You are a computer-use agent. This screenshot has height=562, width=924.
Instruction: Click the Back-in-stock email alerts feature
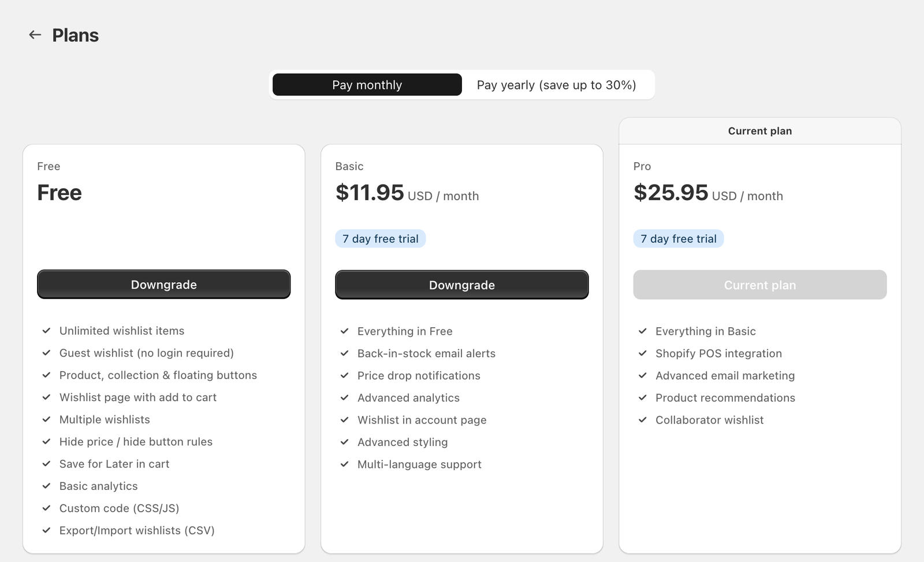[426, 353]
